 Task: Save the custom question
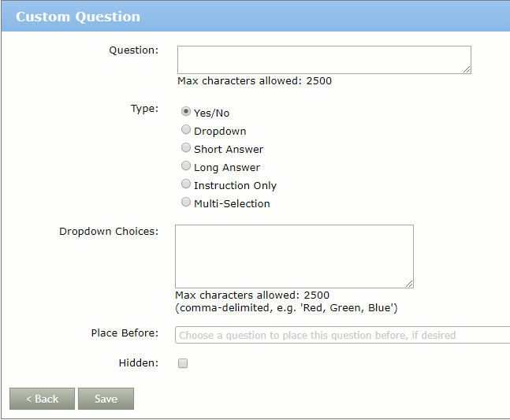(106, 399)
